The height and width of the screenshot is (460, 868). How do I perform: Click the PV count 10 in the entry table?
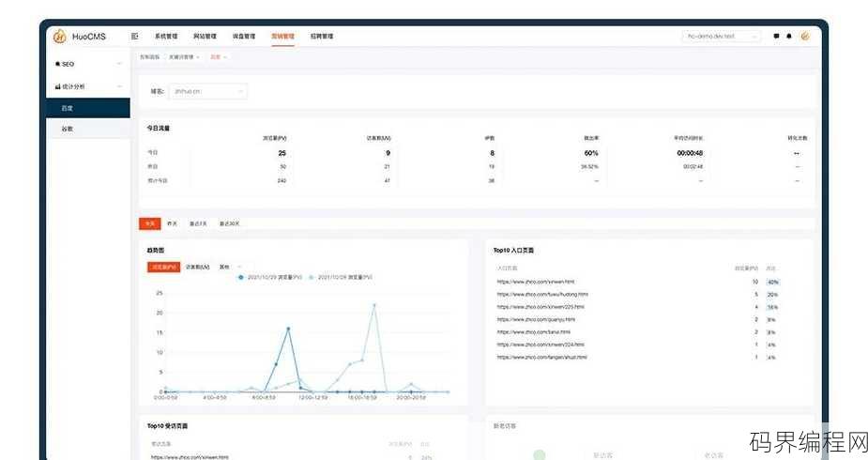click(755, 282)
